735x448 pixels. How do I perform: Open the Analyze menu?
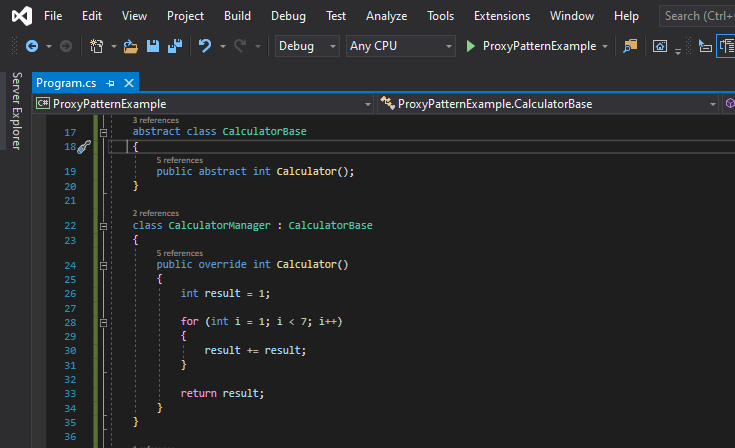[386, 16]
